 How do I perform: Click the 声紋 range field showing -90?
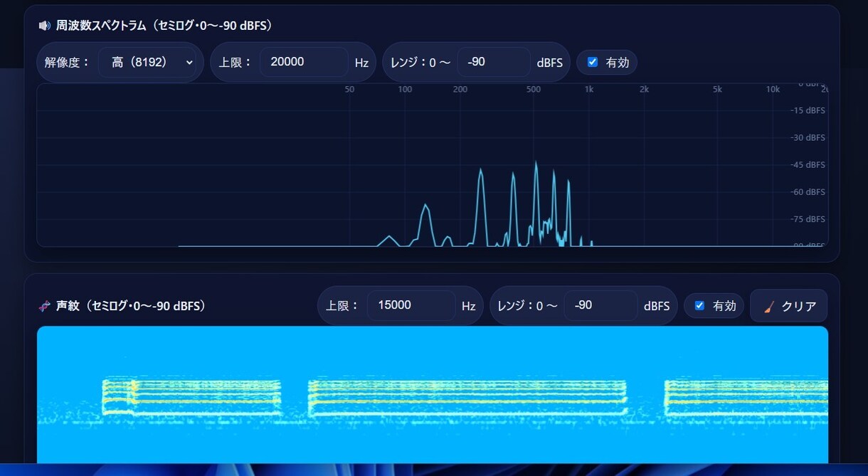click(x=600, y=305)
